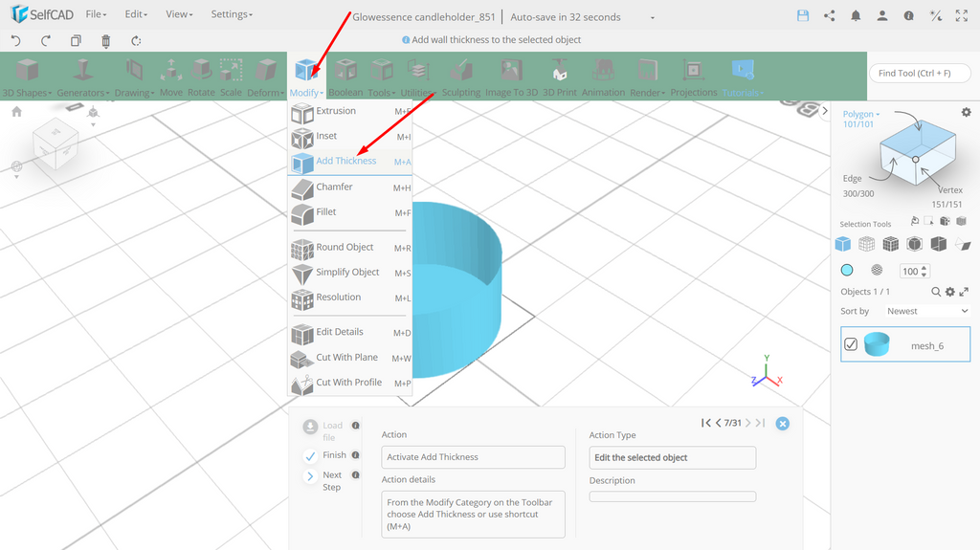Open the Tutorials category
Viewport: 980px width, 550px height.
[743, 77]
